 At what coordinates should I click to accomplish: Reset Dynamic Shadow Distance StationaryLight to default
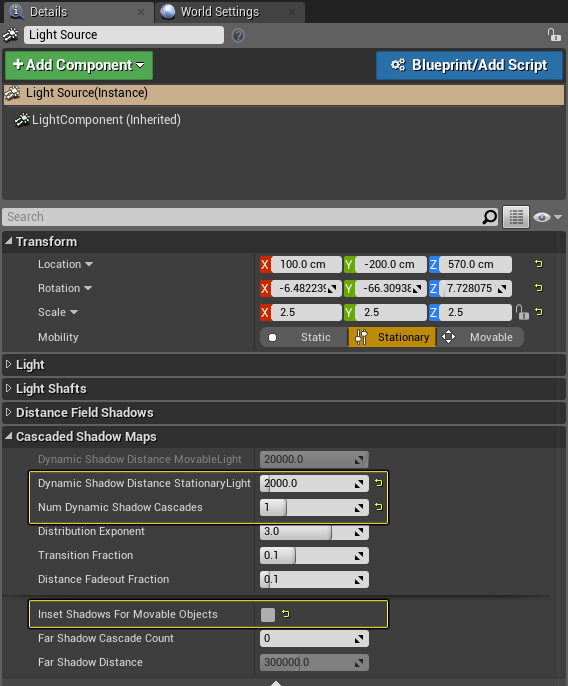pos(379,483)
